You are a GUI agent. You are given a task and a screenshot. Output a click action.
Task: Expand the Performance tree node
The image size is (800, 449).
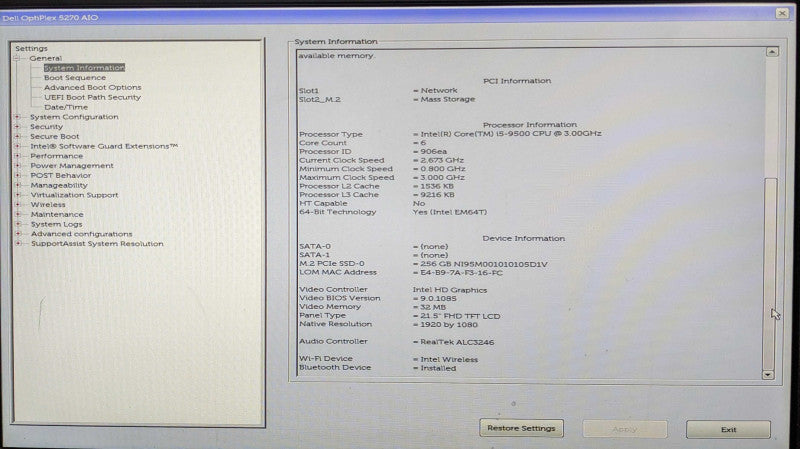(x=17, y=156)
